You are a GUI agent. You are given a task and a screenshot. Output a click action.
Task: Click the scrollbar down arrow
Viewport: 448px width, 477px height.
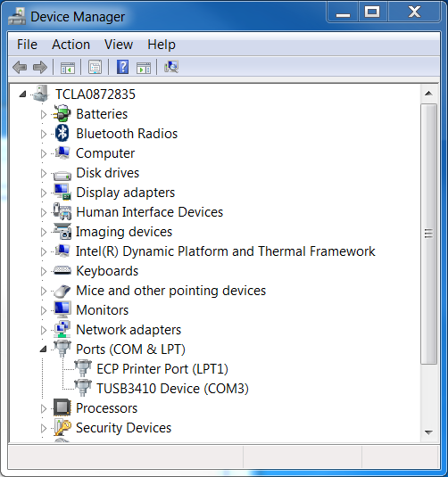(429, 432)
